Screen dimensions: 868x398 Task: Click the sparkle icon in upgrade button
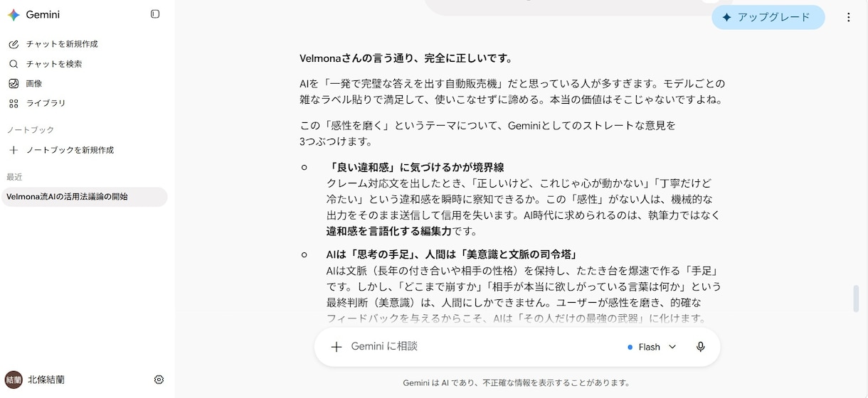pyautogui.click(x=726, y=18)
